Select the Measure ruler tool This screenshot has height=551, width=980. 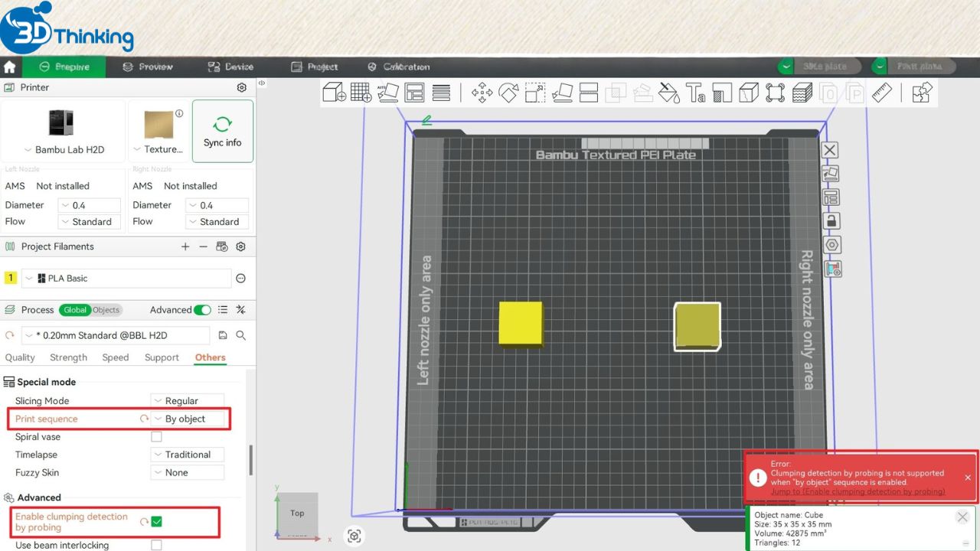click(883, 93)
